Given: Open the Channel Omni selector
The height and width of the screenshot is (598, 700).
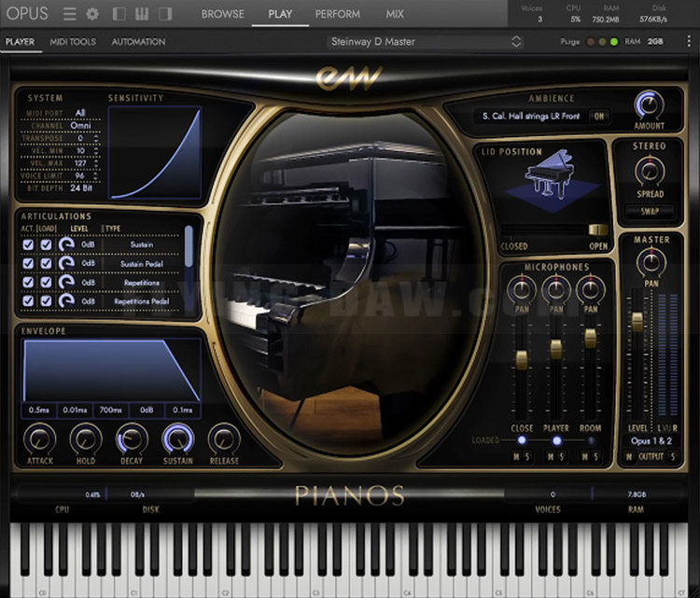Looking at the screenshot, I should (80, 125).
